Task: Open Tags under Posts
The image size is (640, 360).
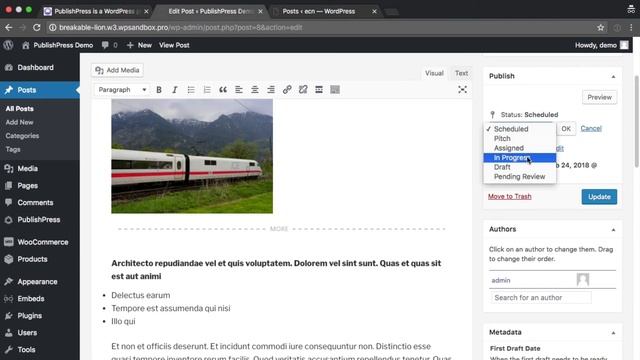Action: pos(13,149)
